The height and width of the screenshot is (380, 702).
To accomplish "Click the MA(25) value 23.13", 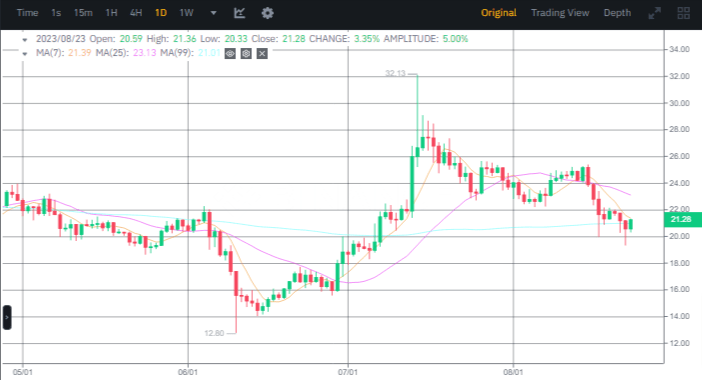I will click(x=145, y=53).
